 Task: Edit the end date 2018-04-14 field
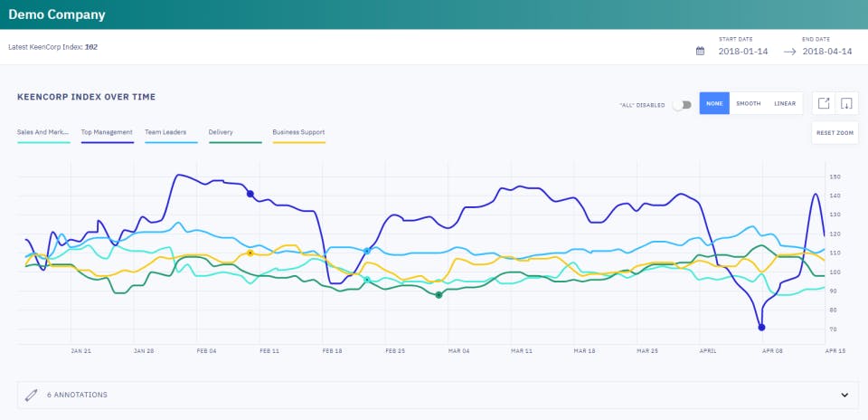click(827, 52)
